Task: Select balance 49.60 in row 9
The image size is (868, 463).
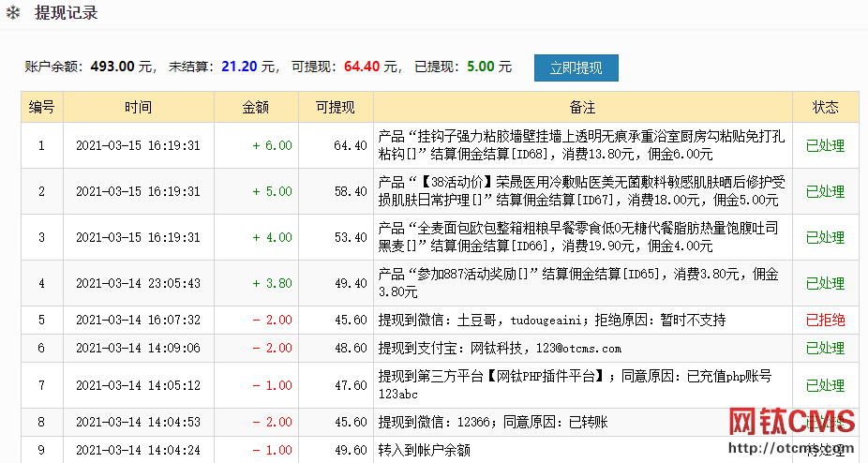Action: pos(351,450)
